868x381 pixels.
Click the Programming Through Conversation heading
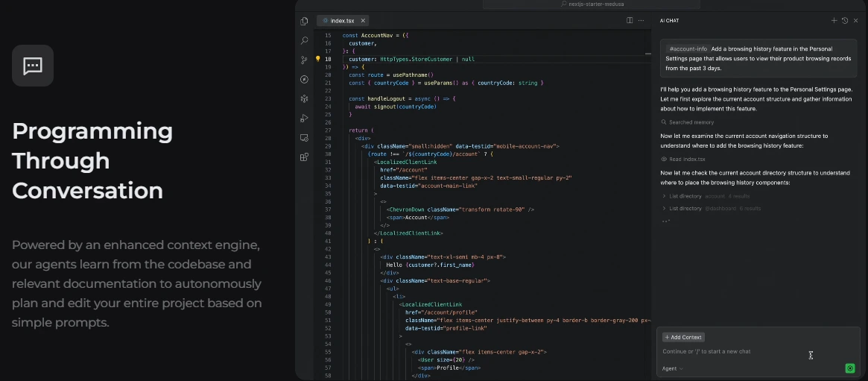tap(92, 160)
